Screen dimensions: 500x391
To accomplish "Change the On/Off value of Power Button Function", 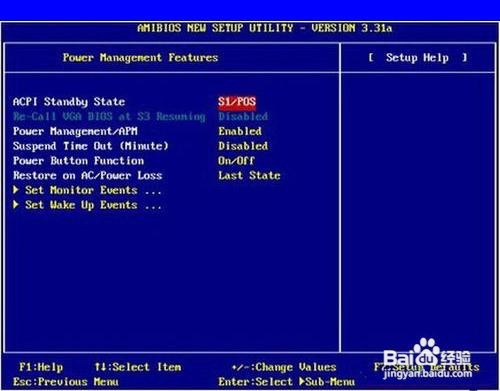I will [236, 161].
